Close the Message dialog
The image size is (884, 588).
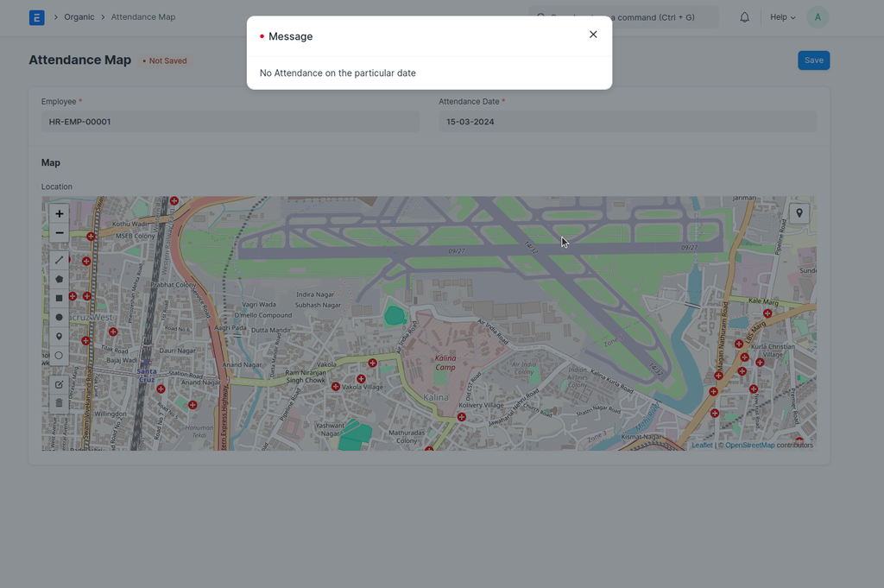point(593,35)
